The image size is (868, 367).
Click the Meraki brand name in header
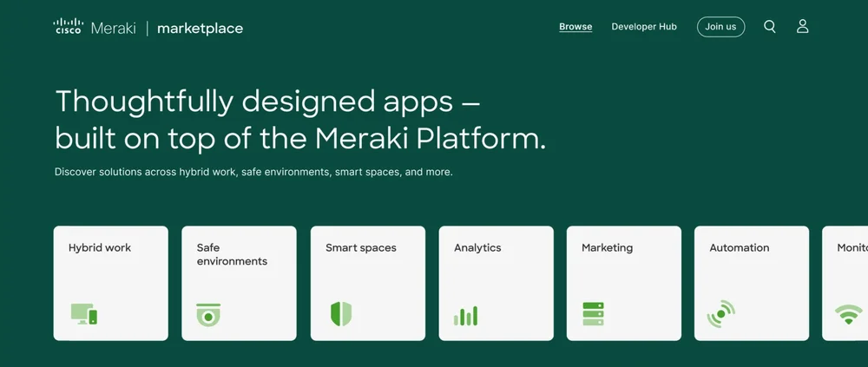(113, 29)
